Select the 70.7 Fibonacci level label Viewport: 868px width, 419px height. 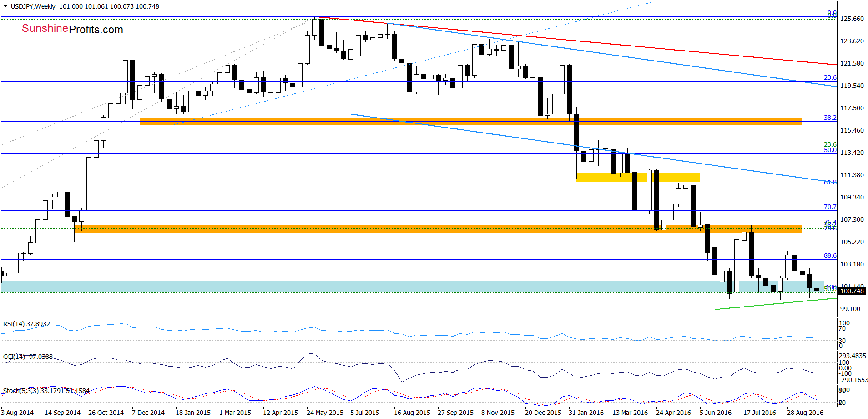830,207
